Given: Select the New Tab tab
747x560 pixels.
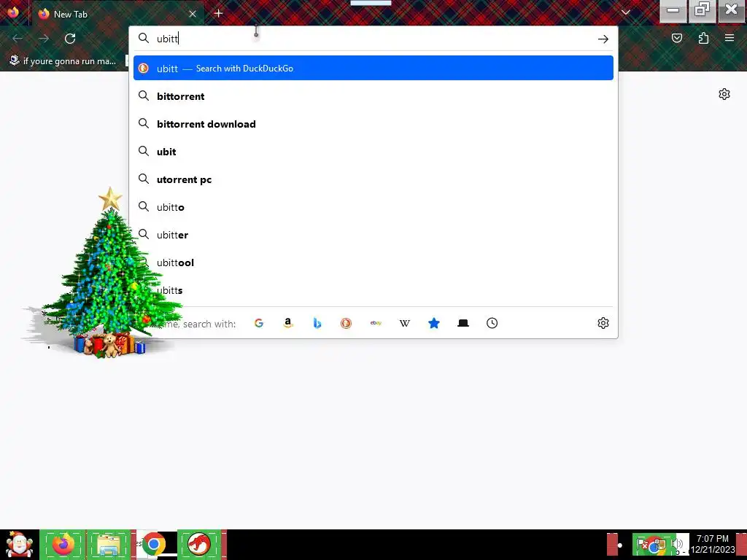Looking at the screenshot, I should pos(117,14).
